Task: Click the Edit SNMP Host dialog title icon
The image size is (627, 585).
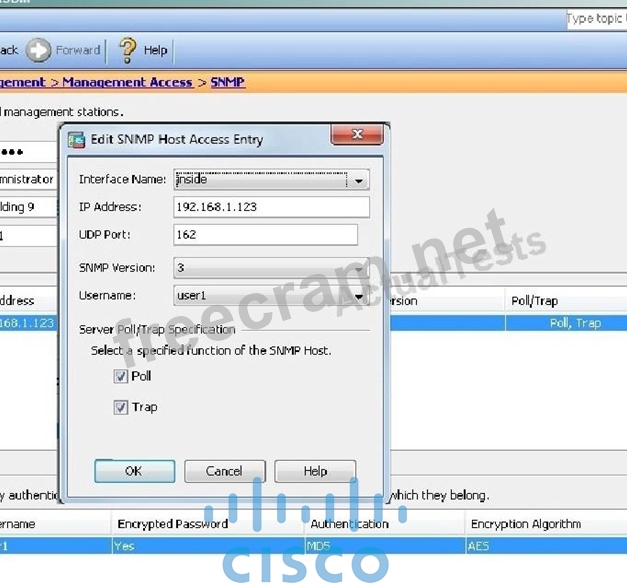Action: (76, 139)
